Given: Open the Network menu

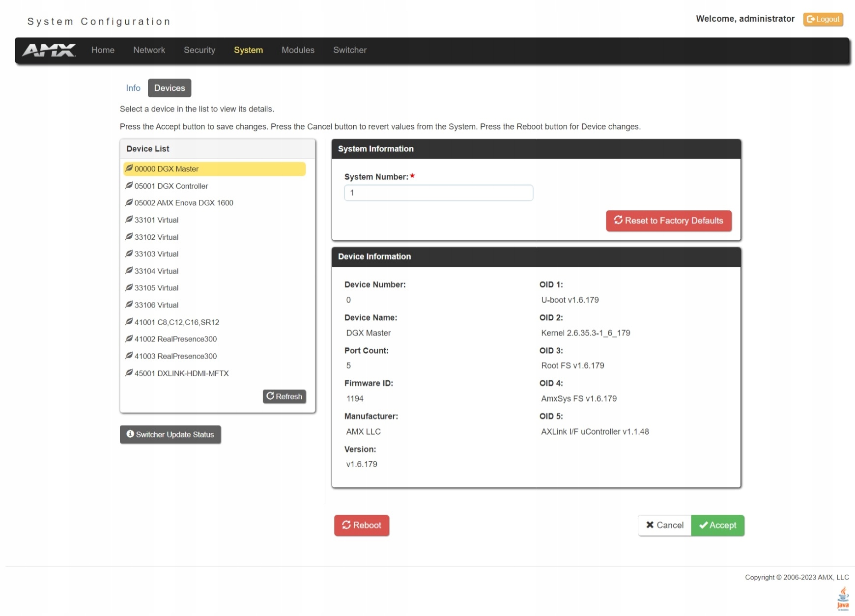Looking at the screenshot, I should 149,50.
